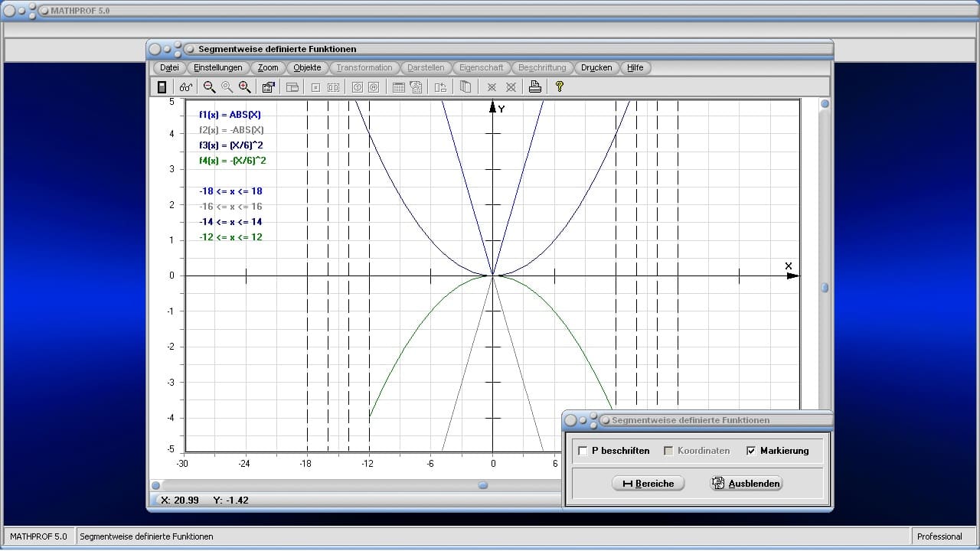
Task: Click the vertical slider handle at right
Action: pos(825,288)
